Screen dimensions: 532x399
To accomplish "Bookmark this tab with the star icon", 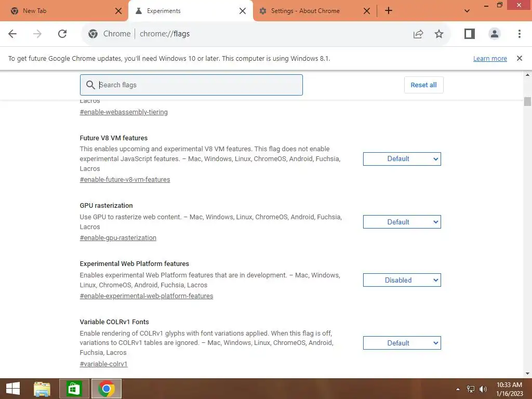I will pos(439,34).
